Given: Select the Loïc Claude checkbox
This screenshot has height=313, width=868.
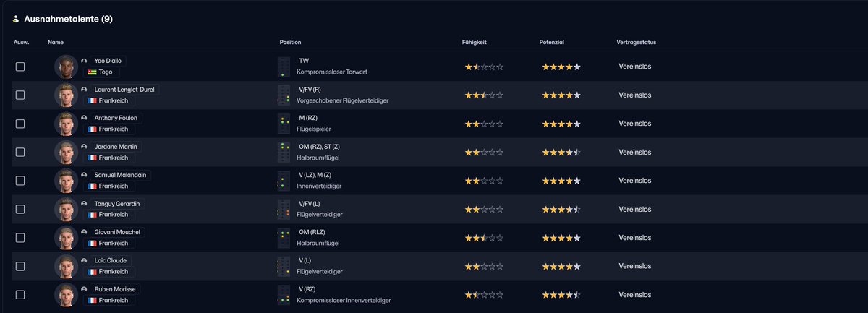Looking at the screenshot, I should pyautogui.click(x=20, y=266).
